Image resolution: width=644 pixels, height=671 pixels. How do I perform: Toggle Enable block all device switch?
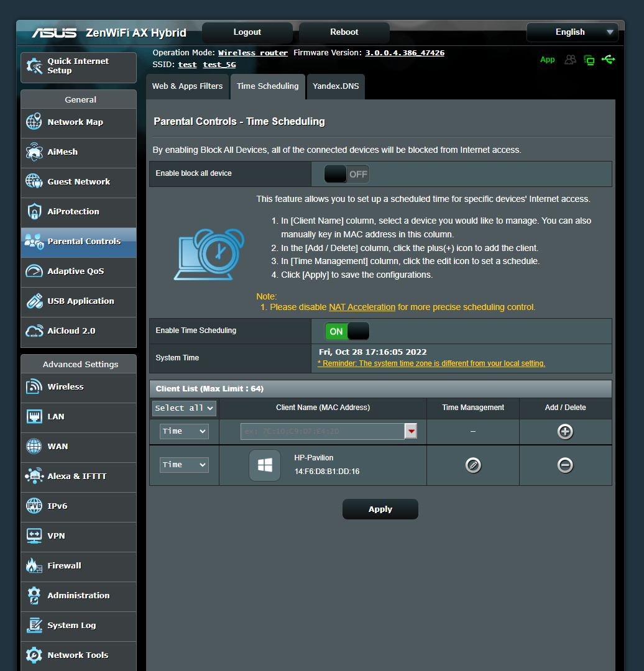point(346,174)
